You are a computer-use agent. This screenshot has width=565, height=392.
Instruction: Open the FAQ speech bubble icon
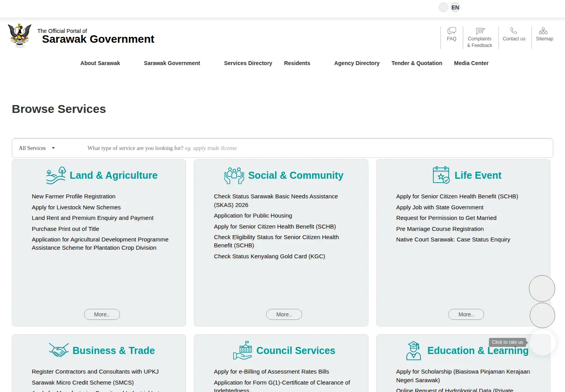tap(452, 31)
